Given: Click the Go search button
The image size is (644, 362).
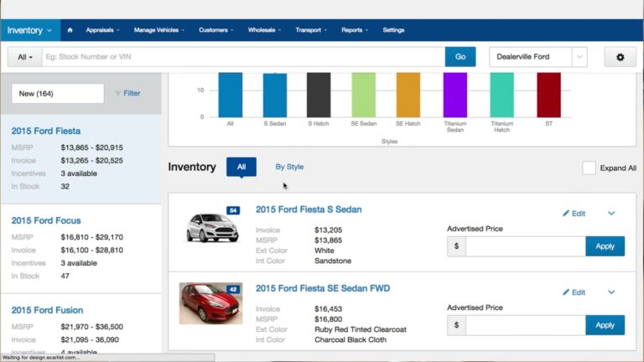Looking at the screenshot, I should 460,57.
